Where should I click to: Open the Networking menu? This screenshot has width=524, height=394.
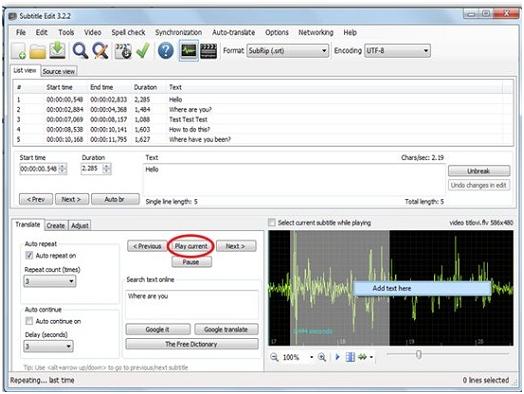click(316, 32)
